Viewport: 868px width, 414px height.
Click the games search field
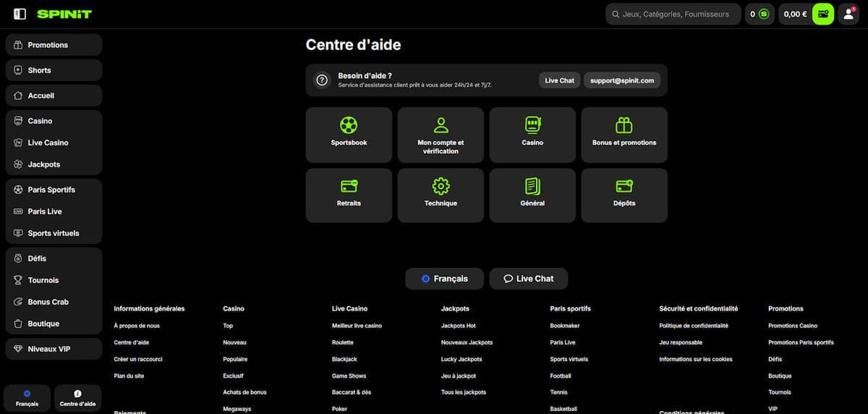point(673,14)
